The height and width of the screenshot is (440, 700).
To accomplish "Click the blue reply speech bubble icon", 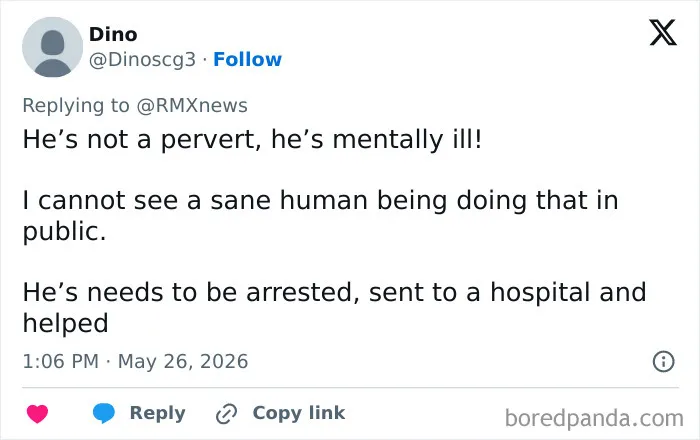I will point(104,413).
